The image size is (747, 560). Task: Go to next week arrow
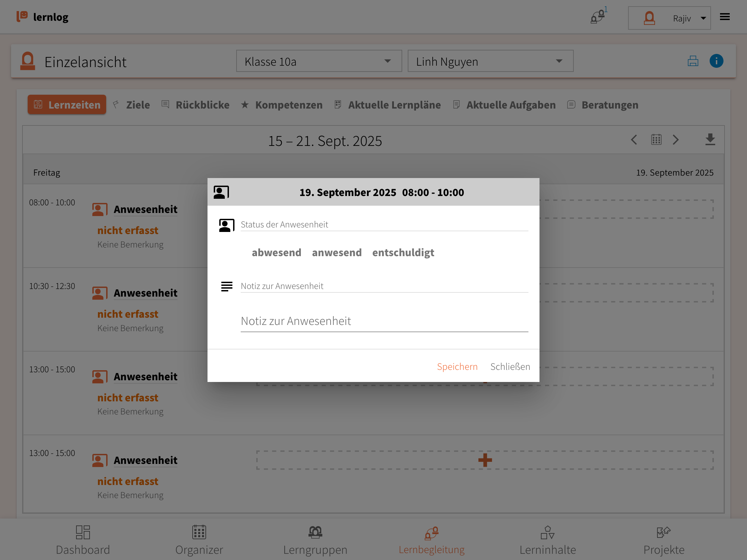tap(676, 140)
